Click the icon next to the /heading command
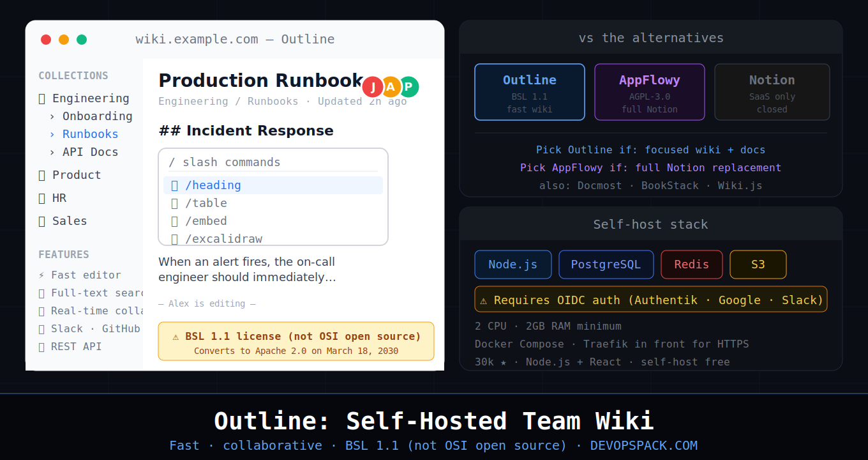The image size is (868, 460). tap(174, 185)
